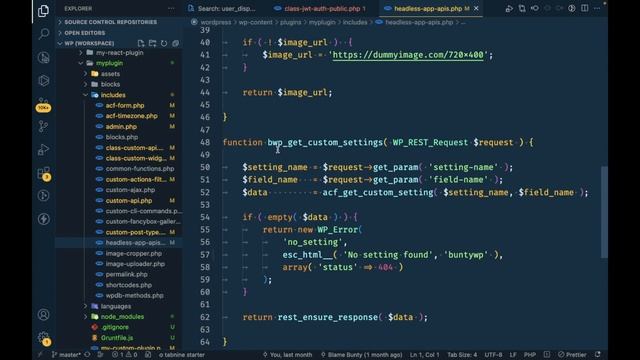Click synchronize changes icon in status bar
This screenshot has height=360, width=640.
87,355
